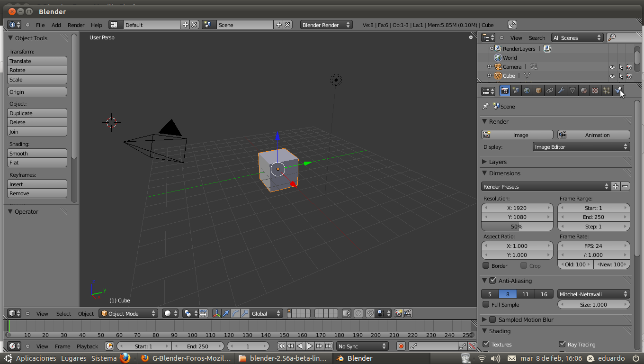Click the 50% resolution percentage slider
This screenshot has height=364, width=644.
[517, 227]
